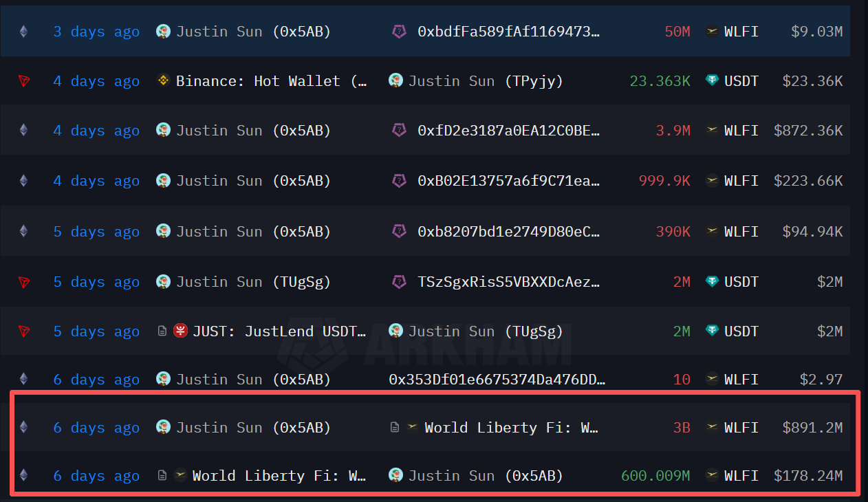Click Ethereum chain icon in 390K WLFI row
Image resolution: width=868 pixels, height=502 pixels.
24,232
